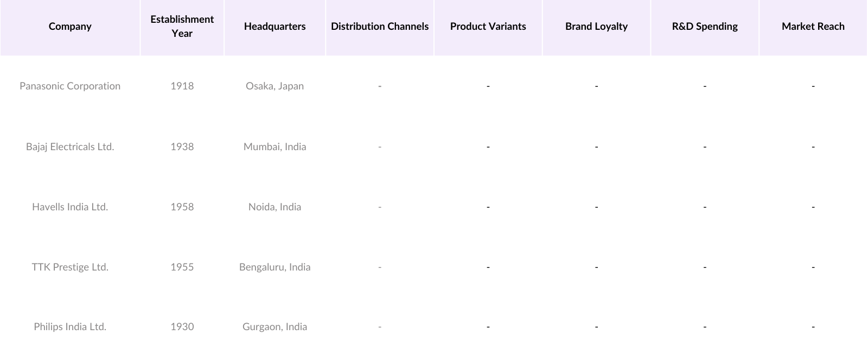The width and height of the screenshot is (868, 354).
Task: Click the Distribution Channels header
Action: click(380, 27)
